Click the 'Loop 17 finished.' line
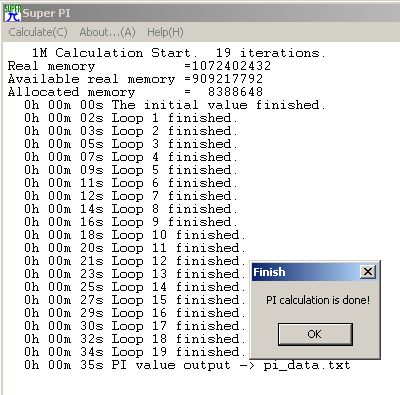Screen dimensions: 400x395 [135, 326]
